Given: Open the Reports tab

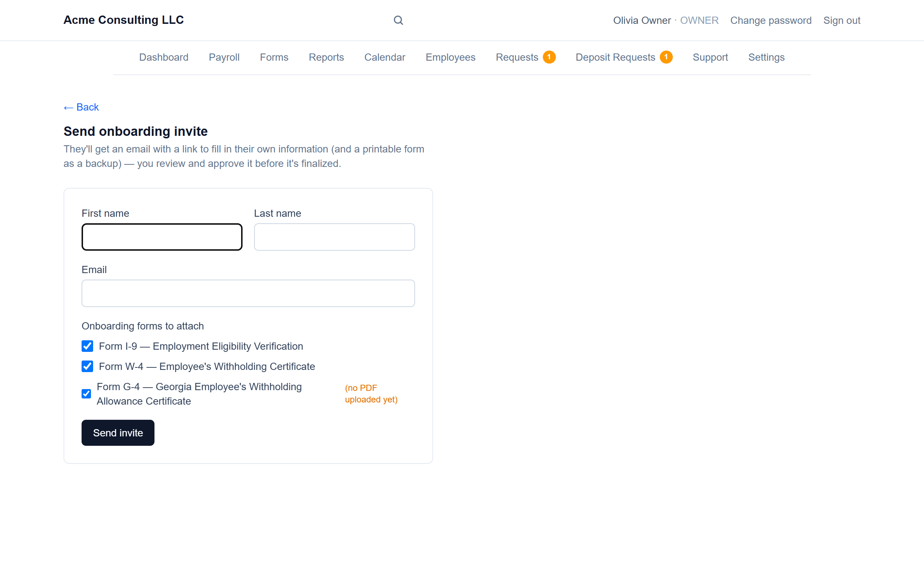Looking at the screenshot, I should pyautogui.click(x=326, y=57).
